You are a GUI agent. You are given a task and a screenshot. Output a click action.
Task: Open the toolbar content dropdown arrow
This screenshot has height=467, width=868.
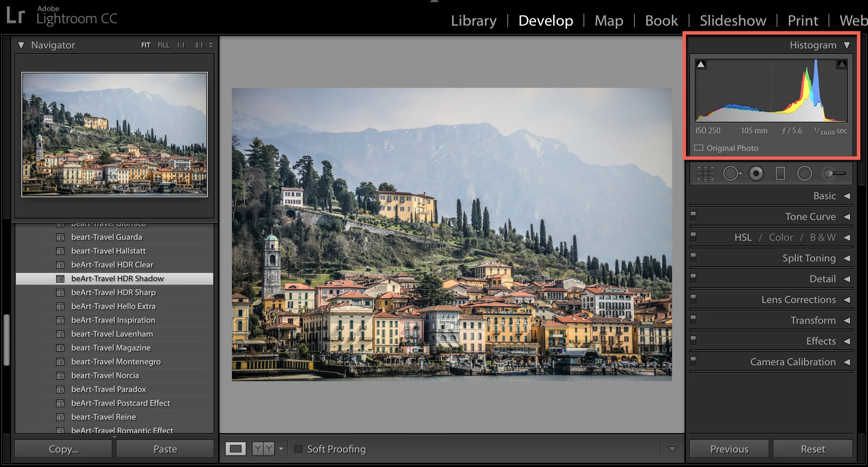pos(672,449)
